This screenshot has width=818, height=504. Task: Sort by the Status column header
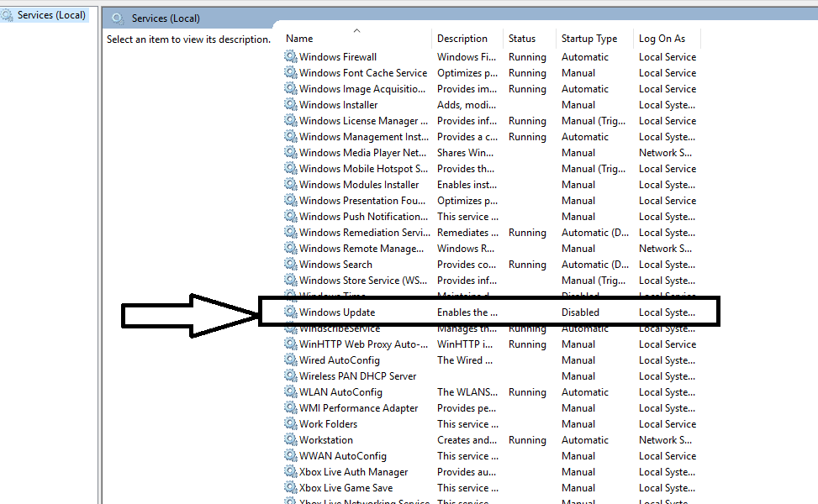click(521, 39)
